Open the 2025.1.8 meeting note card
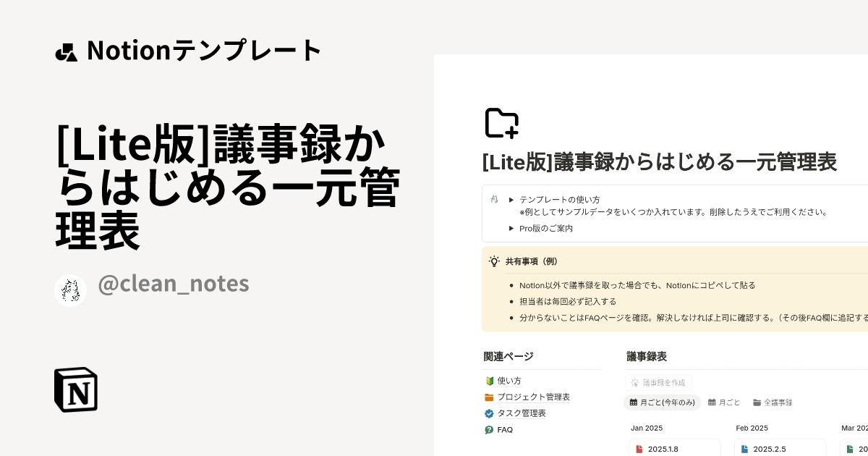 pos(674,449)
